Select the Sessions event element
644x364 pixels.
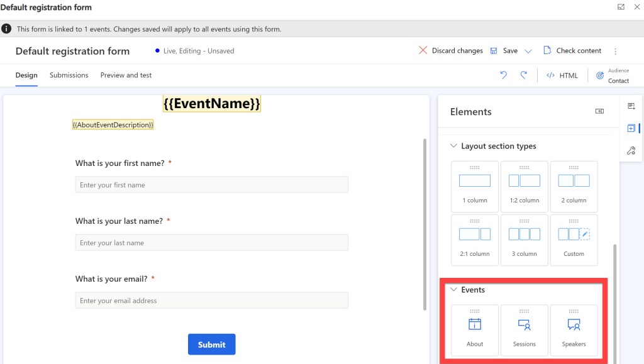[x=524, y=331]
